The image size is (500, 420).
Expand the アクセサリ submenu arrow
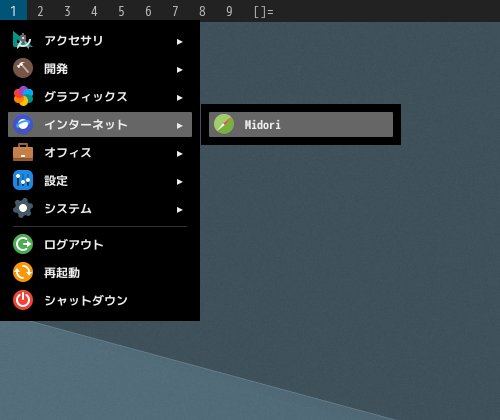pyautogui.click(x=180, y=42)
